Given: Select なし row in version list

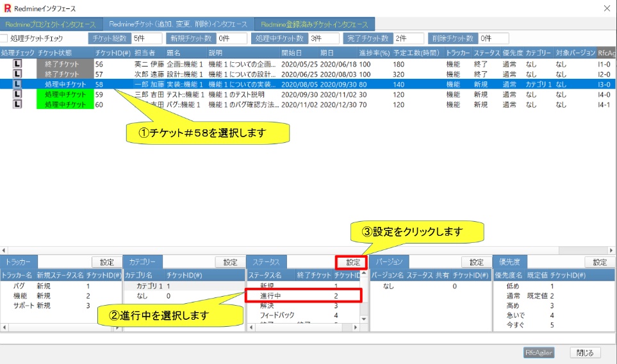Looking at the screenshot, I should tap(431, 286).
